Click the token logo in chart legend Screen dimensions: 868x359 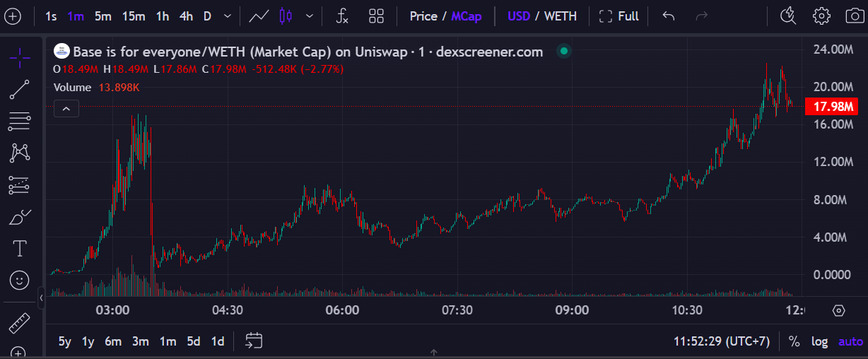pyautogui.click(x=62, y=52)
